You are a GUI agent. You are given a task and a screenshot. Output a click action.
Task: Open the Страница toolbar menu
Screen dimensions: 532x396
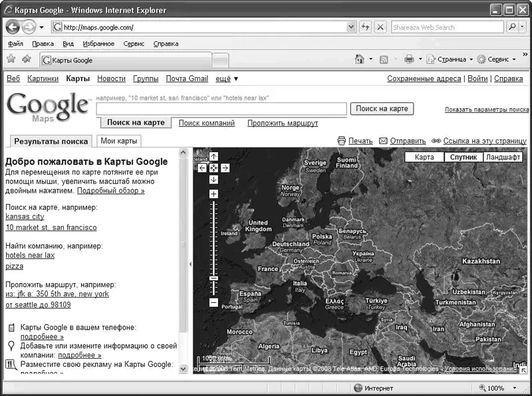click(x=450, y=59)
